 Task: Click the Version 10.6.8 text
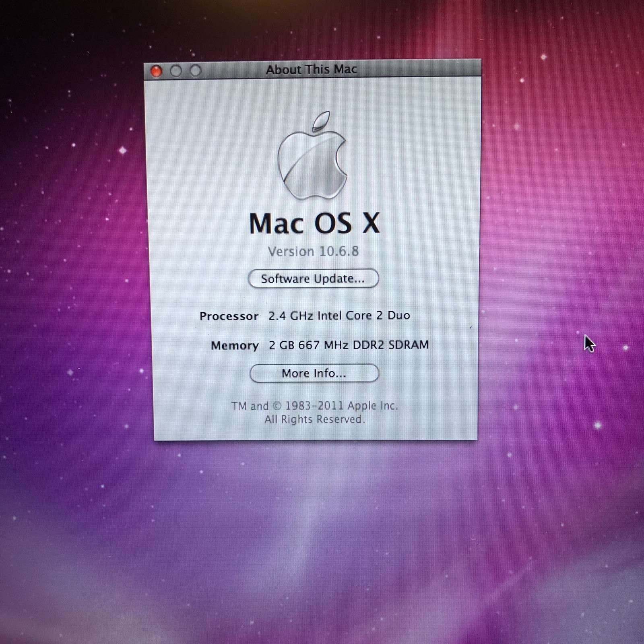[313, 252]
